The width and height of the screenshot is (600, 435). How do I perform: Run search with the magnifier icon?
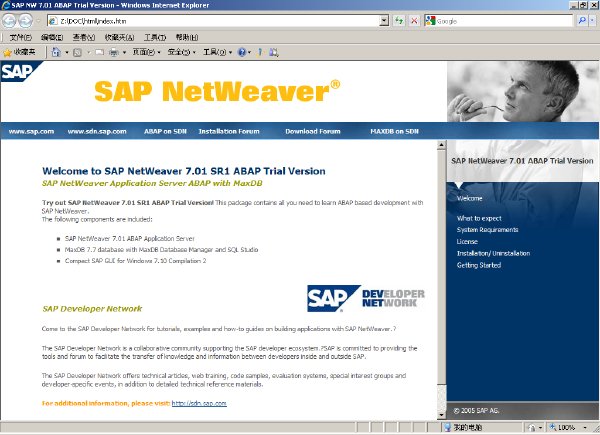point(582,21)
